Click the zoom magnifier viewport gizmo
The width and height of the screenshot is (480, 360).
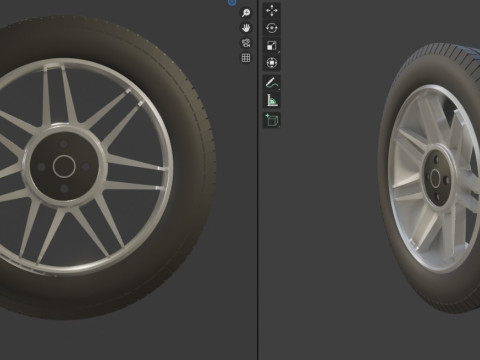[246, 13]
